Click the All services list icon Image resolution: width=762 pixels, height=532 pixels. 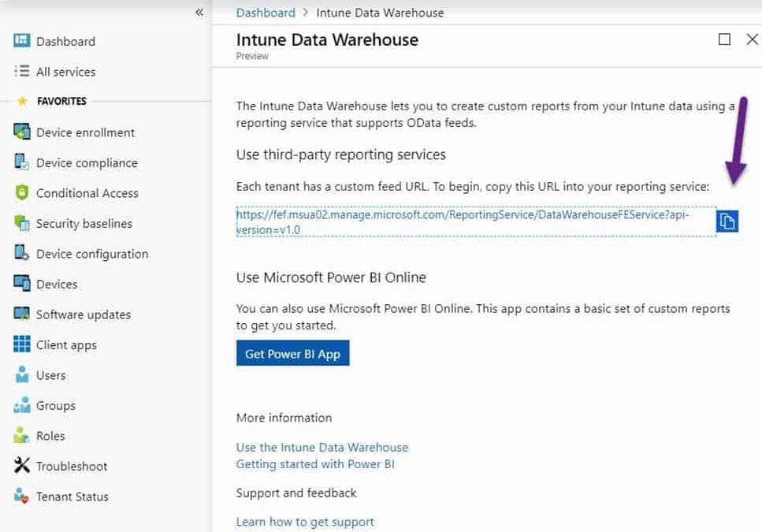click(x=22, y=72)
